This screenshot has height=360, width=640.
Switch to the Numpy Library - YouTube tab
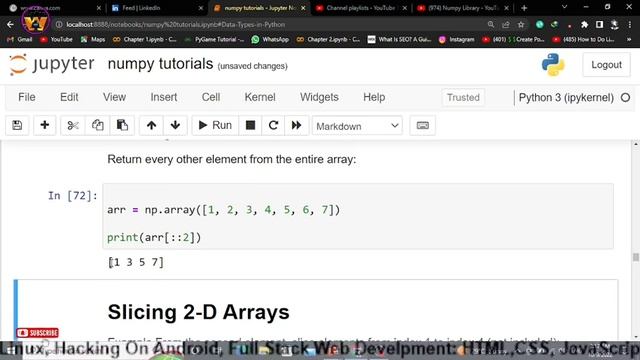pos(462,8)
